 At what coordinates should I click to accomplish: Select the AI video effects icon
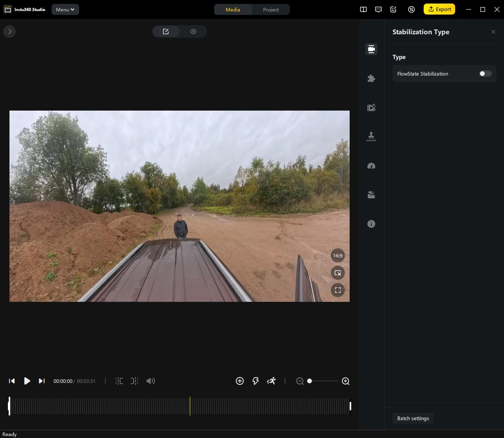point(371,107)
